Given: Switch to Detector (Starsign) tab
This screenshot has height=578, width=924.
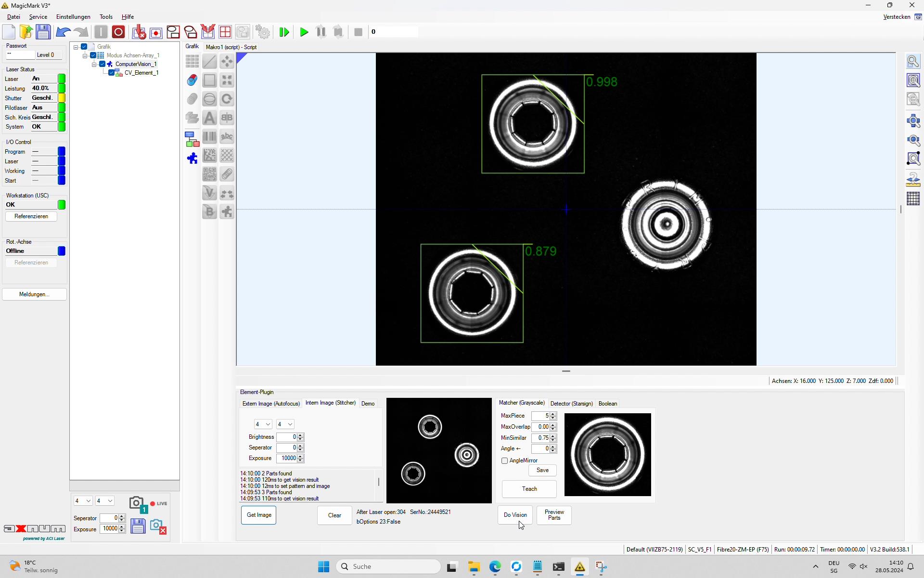Looking at the screenshot, I should coord(571,404).
